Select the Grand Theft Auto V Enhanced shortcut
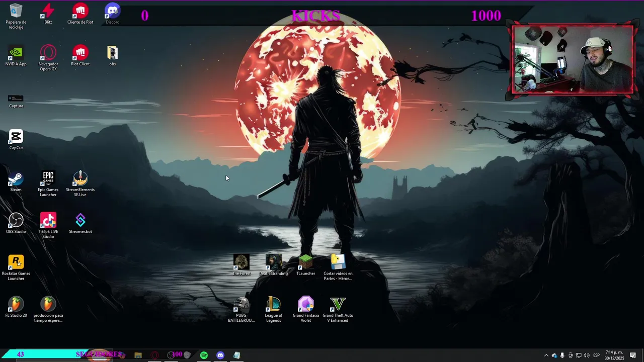Screen dimensions: 644x362 point(338,310)
